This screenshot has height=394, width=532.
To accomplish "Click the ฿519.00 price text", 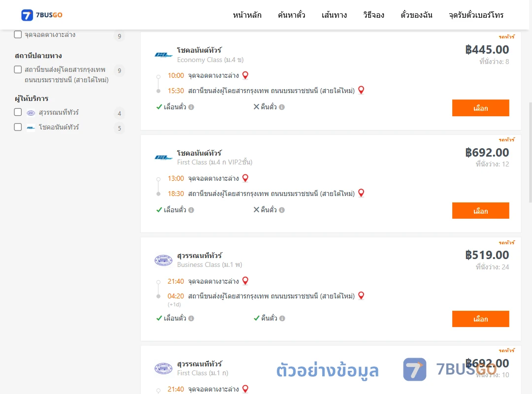I will point(487,255).
